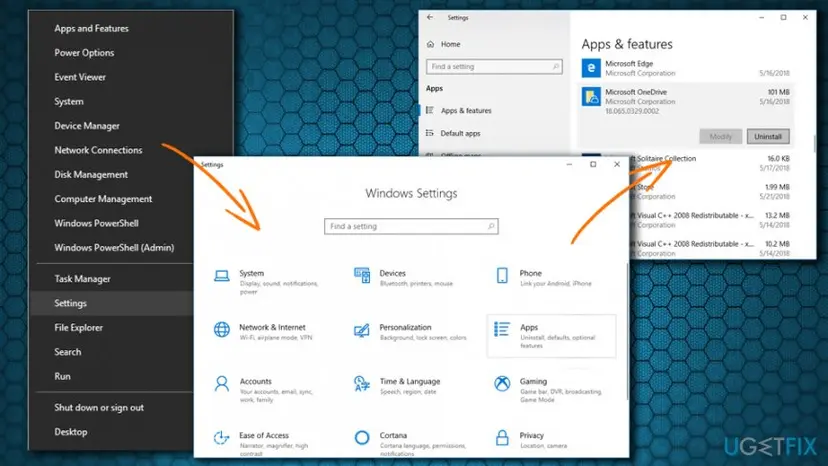Select Apps & features sidebar tab
Image resolution: width=828 pixels, height=466 pixels.
point(466,110)
